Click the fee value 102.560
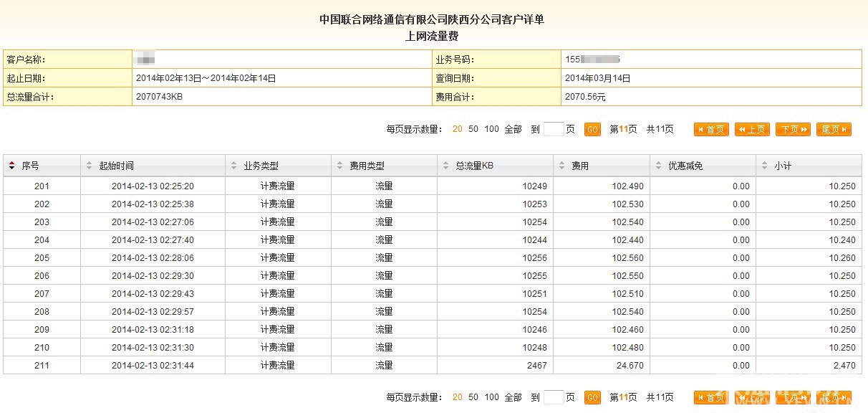This screenshot has height=413, width=868. (x=627, y=258)
